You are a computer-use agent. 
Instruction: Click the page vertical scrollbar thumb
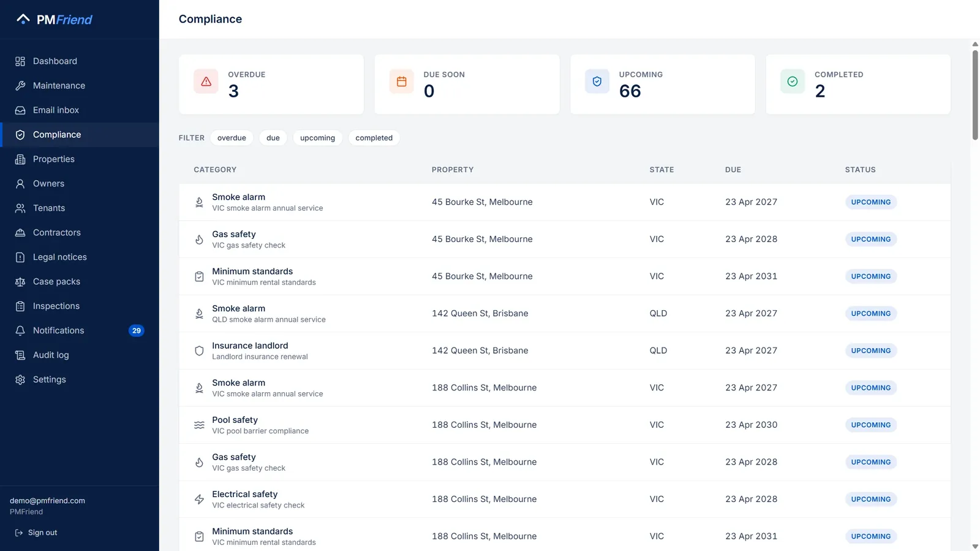(975, 94)
